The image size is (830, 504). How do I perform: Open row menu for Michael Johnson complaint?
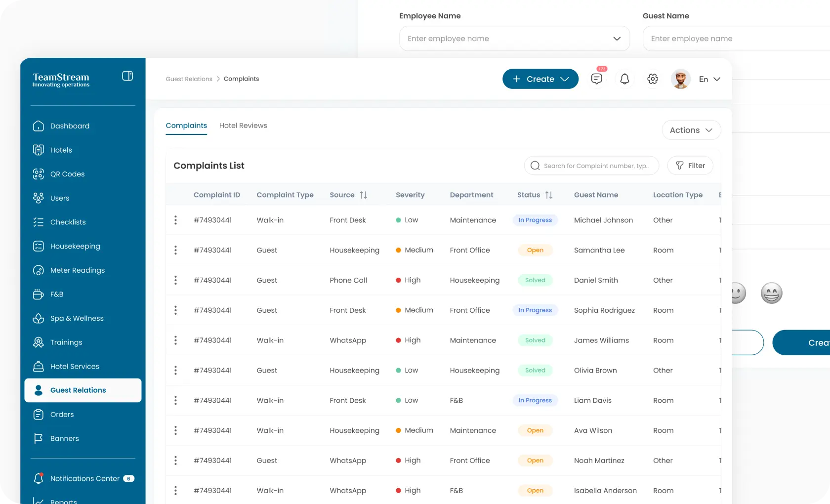tap(175, 220)
